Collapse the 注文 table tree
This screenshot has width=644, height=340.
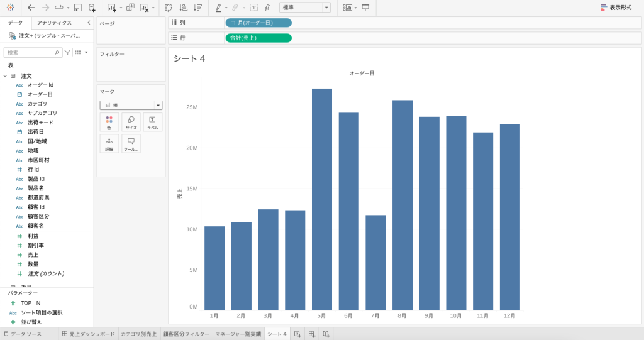pyautogui.click(x=5, y=76)
